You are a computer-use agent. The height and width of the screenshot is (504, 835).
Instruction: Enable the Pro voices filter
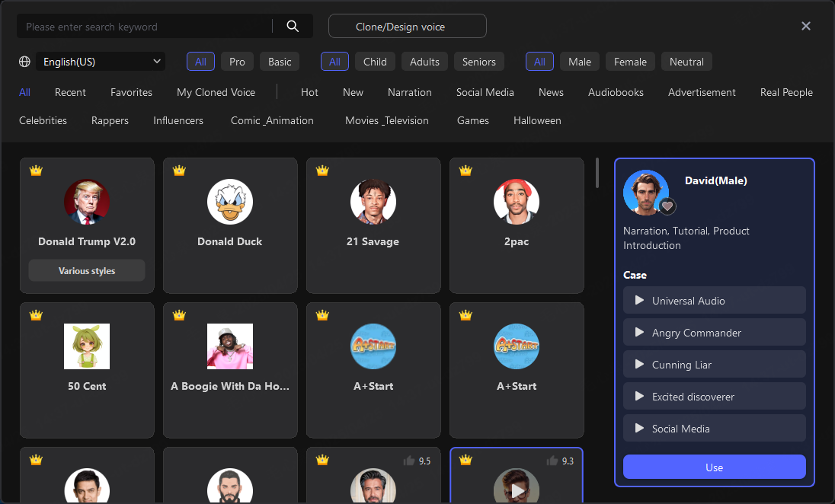point(237,61)
